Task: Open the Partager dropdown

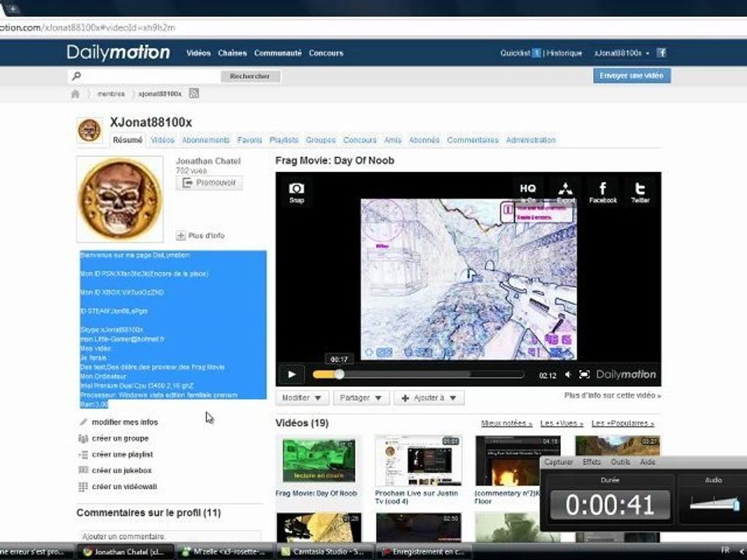Action: (361, 397)
